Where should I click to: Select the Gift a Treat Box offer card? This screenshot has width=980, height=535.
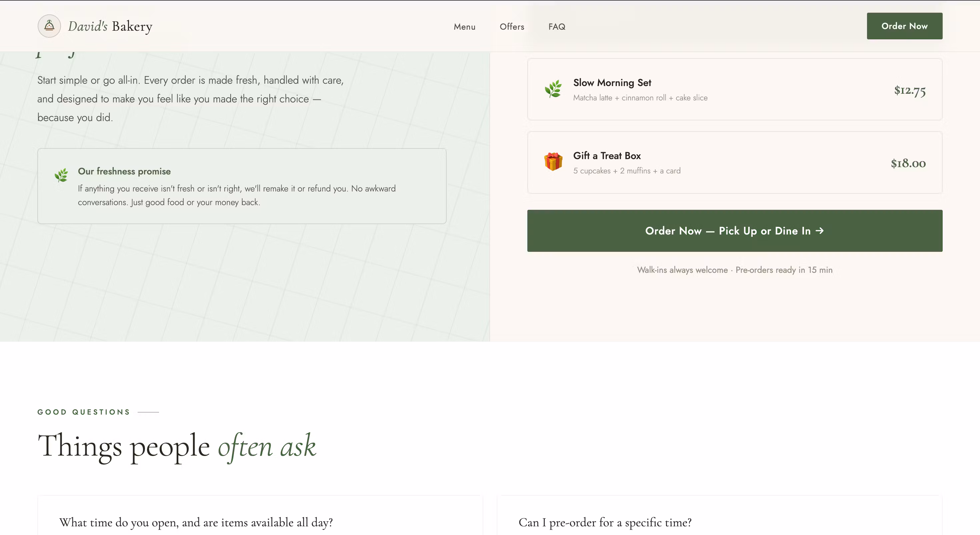[735, 162]
